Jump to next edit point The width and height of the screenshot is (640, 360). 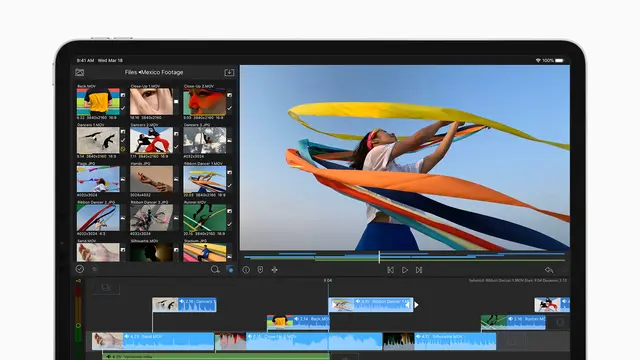[x=419, y=270]
